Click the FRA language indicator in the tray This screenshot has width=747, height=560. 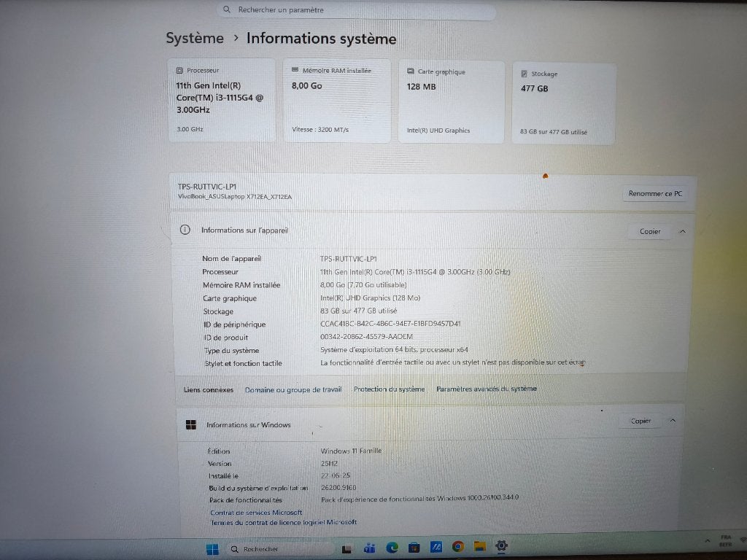pos(726,540)
